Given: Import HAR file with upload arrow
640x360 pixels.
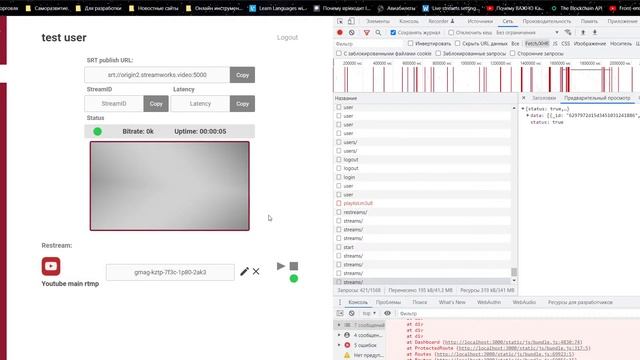Looking at the screenshot, I should (x=583, y=32).
